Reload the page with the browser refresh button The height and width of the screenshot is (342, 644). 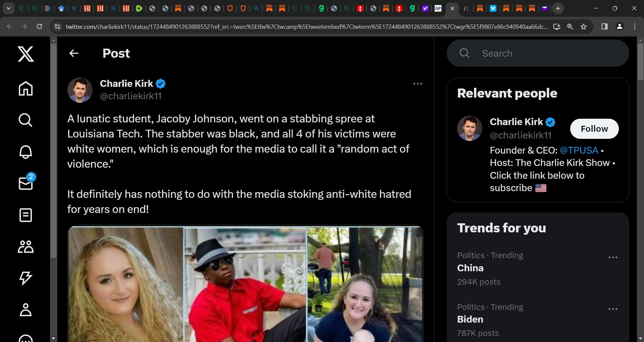(40, 26)
